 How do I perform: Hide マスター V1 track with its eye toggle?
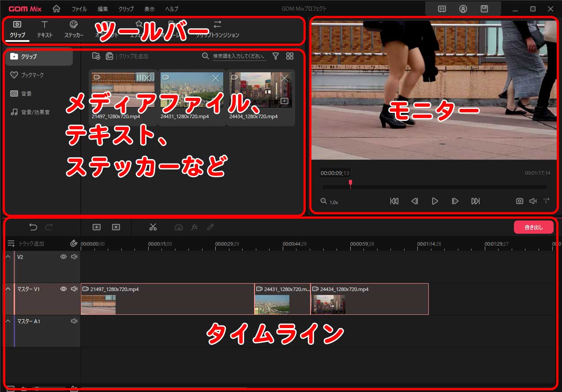[64, 288]
